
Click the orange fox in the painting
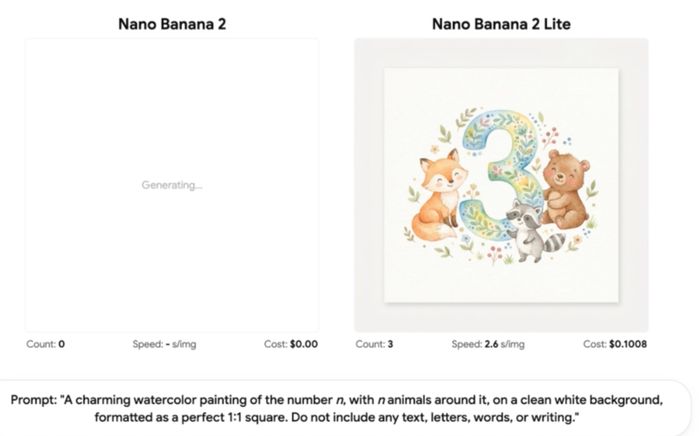[x=438, y=195]
